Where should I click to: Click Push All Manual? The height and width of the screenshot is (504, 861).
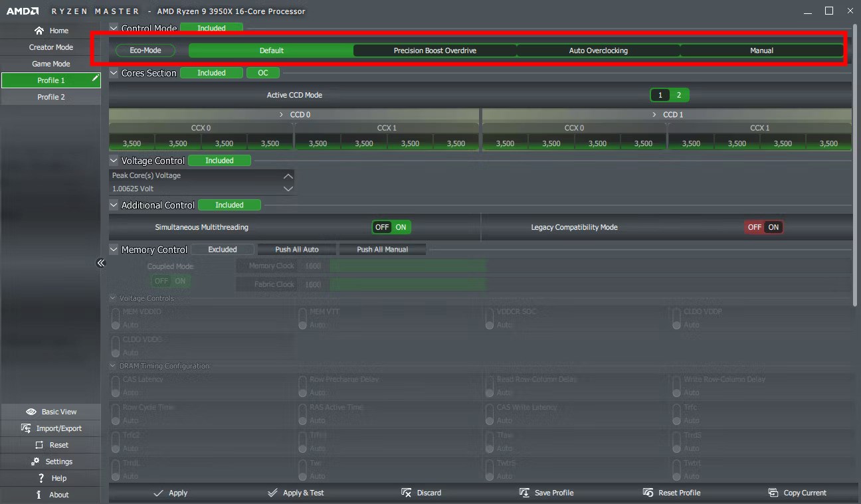coord(383,250)
